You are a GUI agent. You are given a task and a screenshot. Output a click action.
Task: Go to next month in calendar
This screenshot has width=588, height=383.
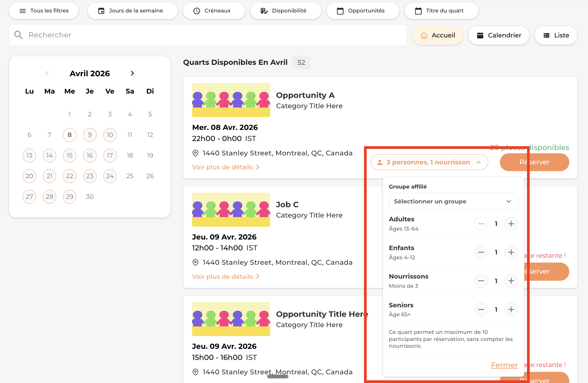click(x=132, y=73)
